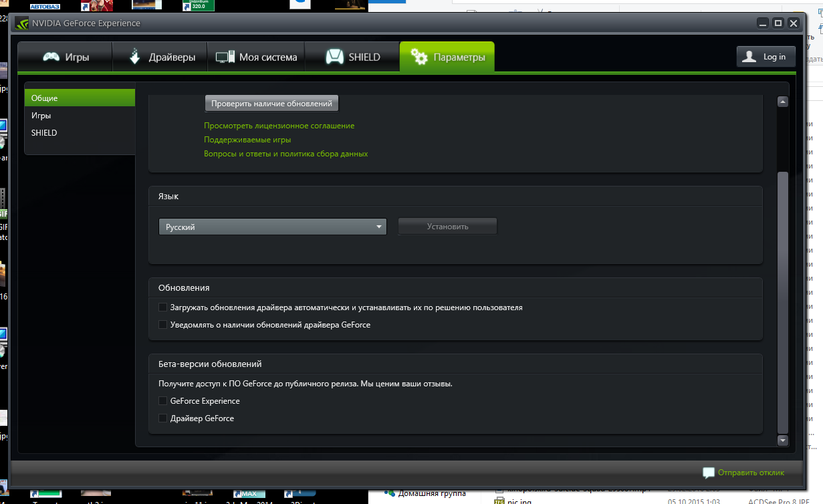The image size is (823, 504).
Task: Click the scroll down arrow of settings panel
Action: click(x=782, y=440)
